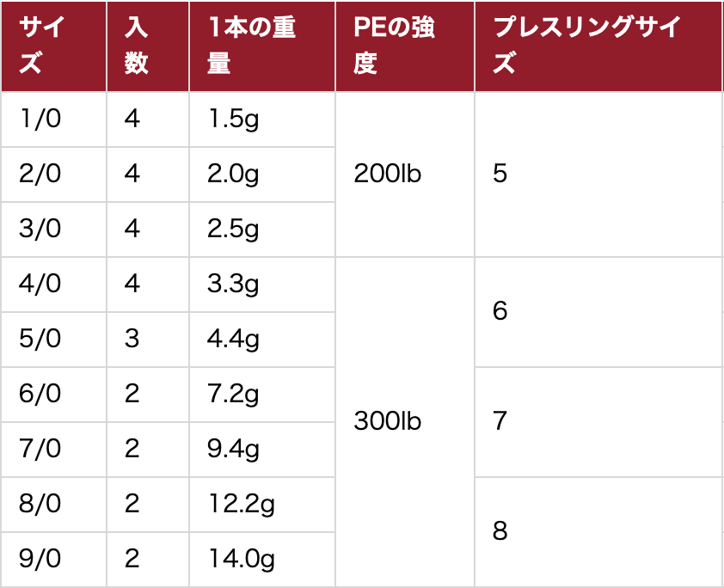Click the 3.3g weight value

233,284
